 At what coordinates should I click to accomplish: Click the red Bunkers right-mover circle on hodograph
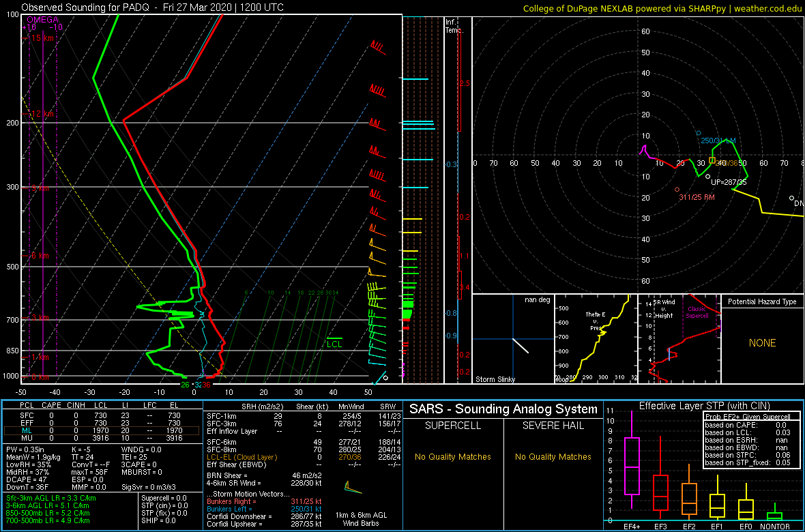677,190
